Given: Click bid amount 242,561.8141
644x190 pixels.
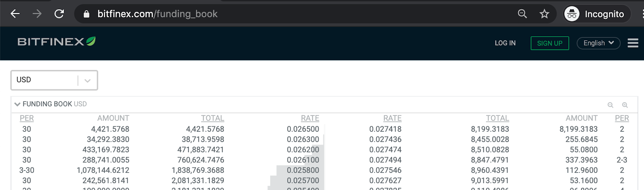Looking at the screenshot, I should [106, 181].
